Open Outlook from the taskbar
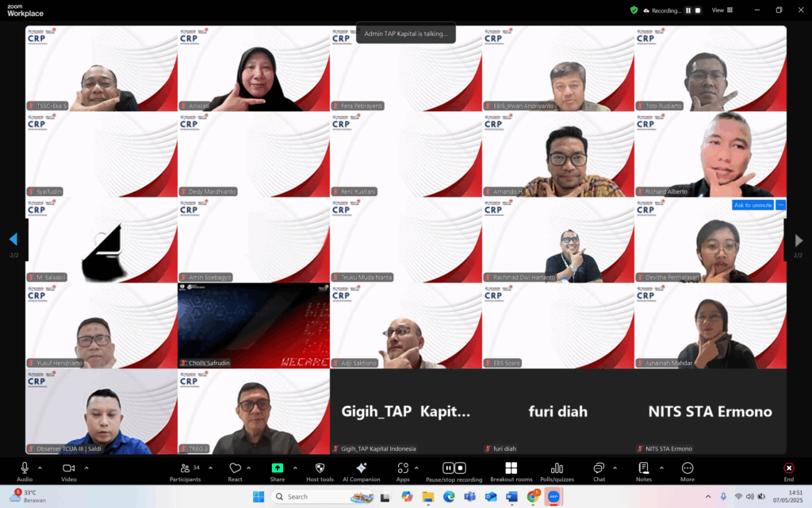 (x=490, y=497)
